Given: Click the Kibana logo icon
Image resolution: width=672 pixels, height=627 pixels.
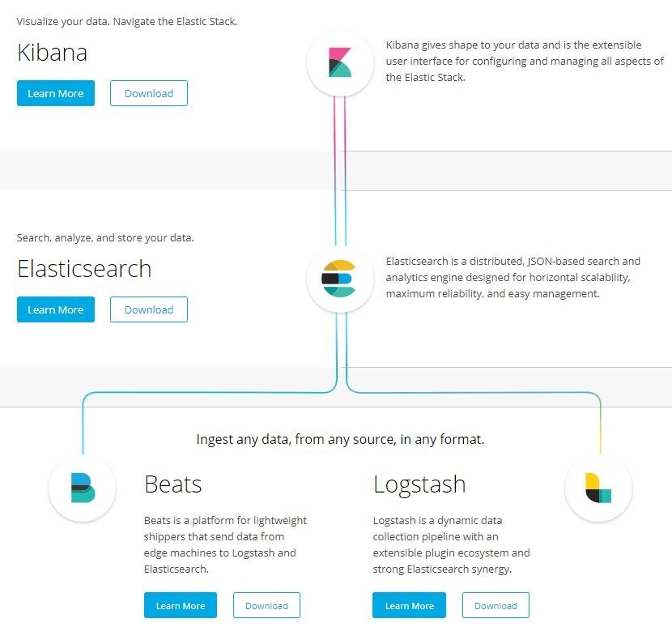Looking at the screenshot, I should click(x=340, y=62).
